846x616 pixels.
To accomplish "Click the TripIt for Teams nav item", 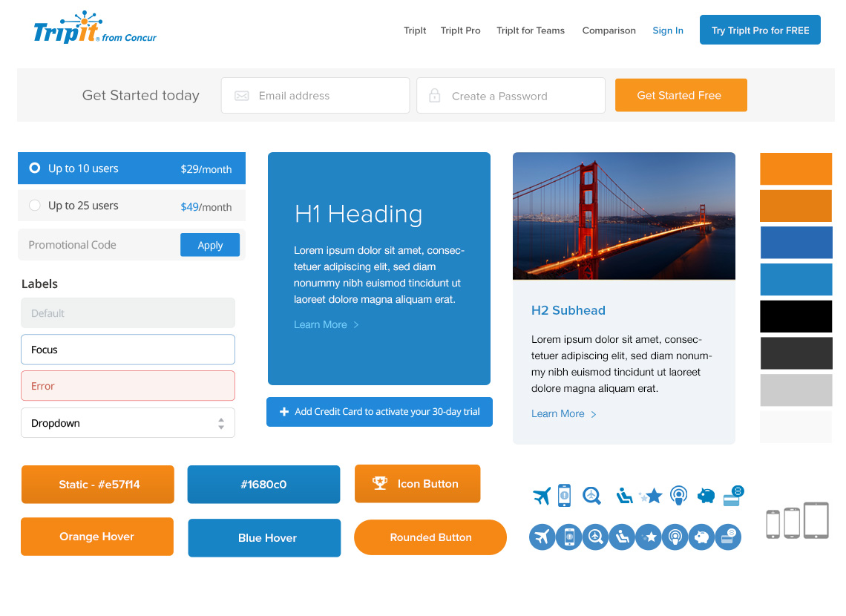I will pyautogui.click(x=531, y=30).
